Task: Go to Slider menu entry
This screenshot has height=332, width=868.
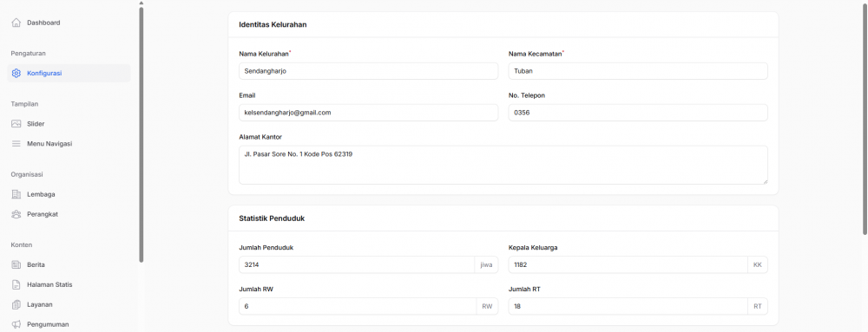Action: click(69, 124)
